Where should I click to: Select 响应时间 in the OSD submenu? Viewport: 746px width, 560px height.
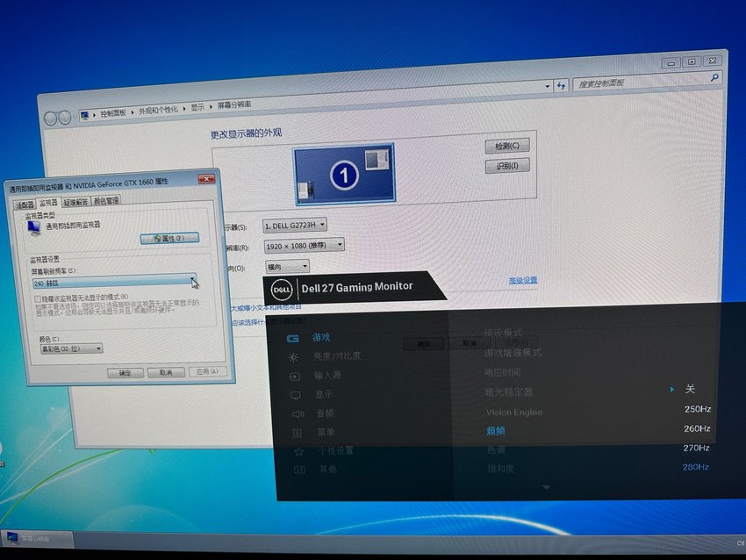[x=502, y=372]
